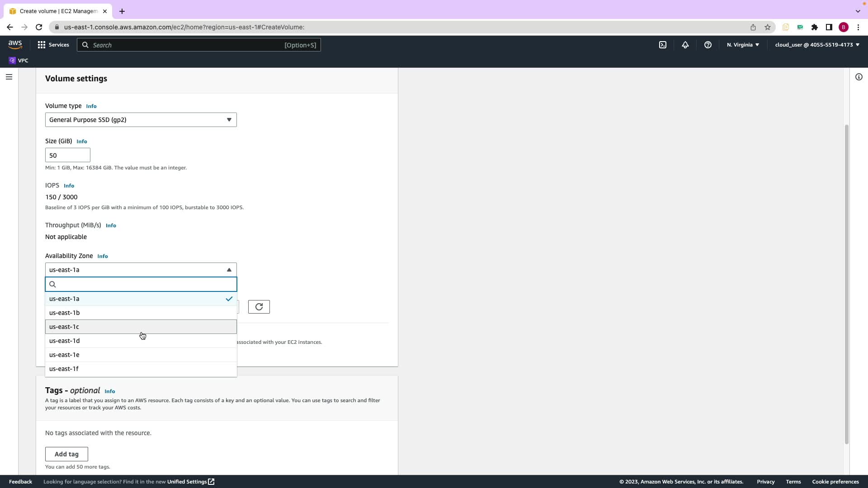
Task: Click the Add tag button
Action: click(66, 454)
